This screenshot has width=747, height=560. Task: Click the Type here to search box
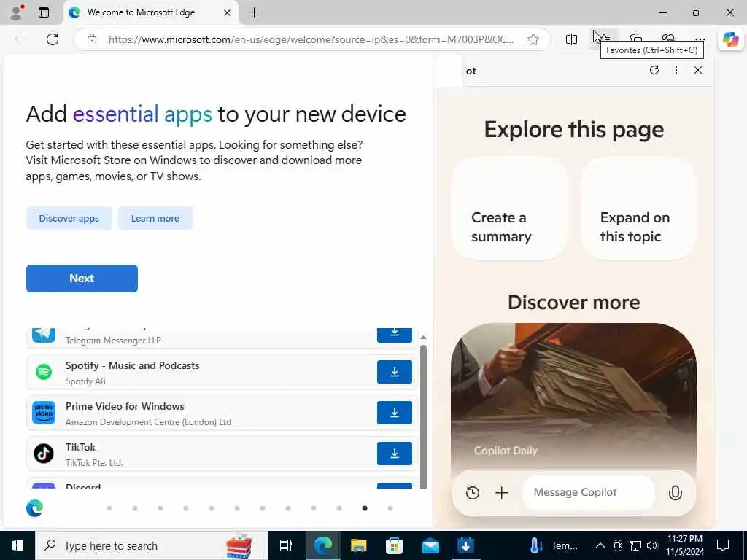pyautogui.click(x=152, y=545)
